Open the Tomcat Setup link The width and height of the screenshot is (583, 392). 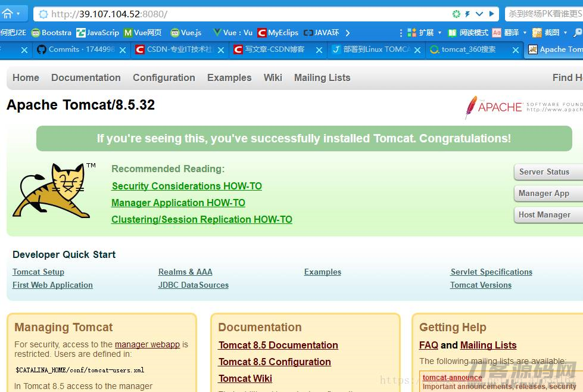[38, 272]
